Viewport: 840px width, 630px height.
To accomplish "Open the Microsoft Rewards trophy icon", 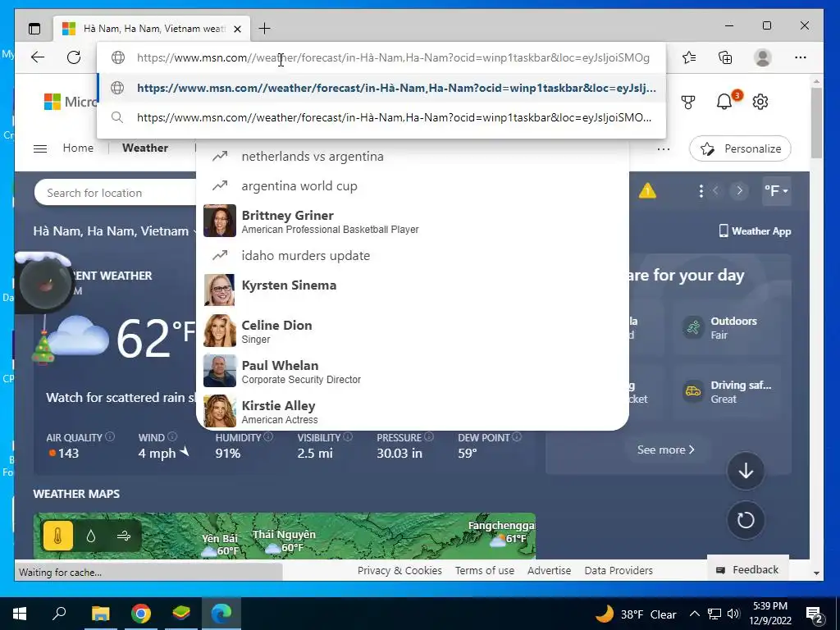I will point(688,102).
